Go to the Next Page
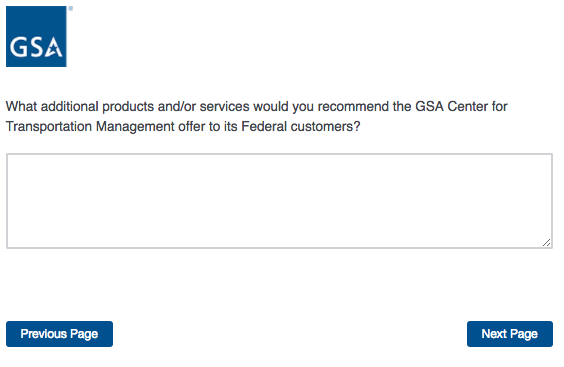The width and height of the screenshot is (564, 367). (510, 334)
